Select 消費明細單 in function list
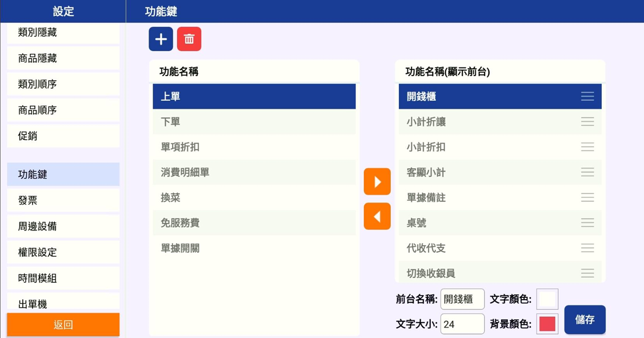The image size is (644, 338). point(254,172)
